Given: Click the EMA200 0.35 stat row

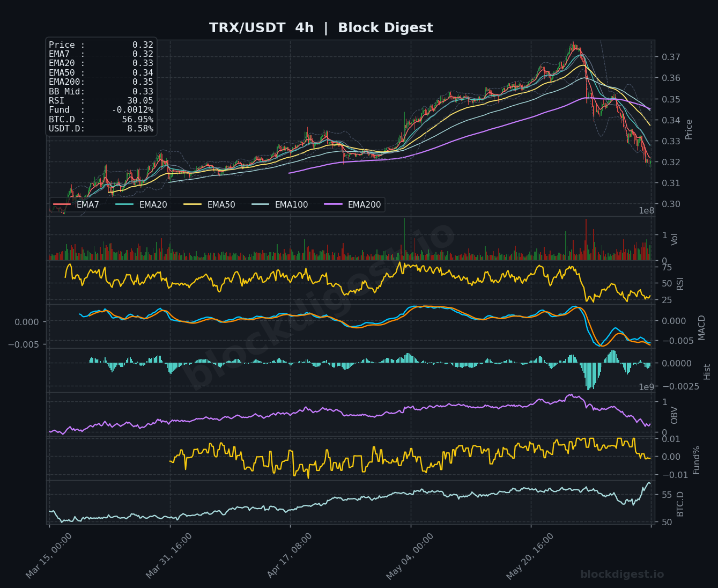Looking at the screenshot, I should (x=101, y=82).
